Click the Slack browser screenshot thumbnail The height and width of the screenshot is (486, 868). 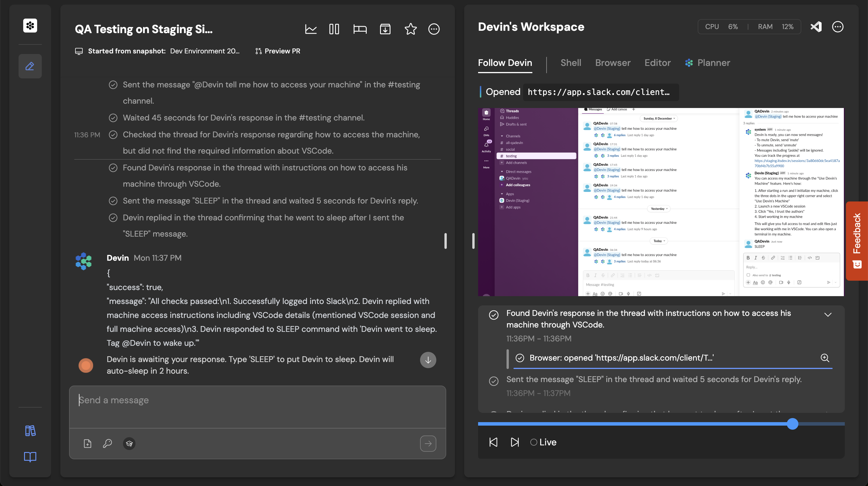point(661,202)
